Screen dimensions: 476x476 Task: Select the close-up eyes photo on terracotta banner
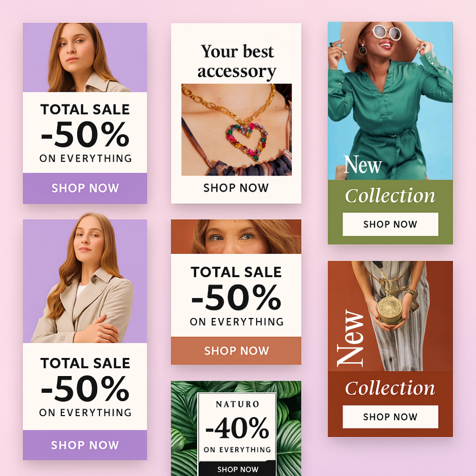pos(236,237)
